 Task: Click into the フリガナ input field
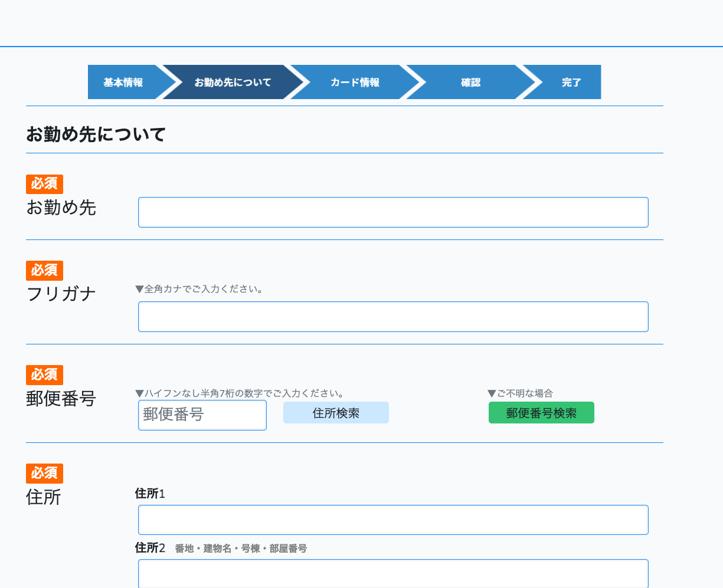(x=393, y=317)
